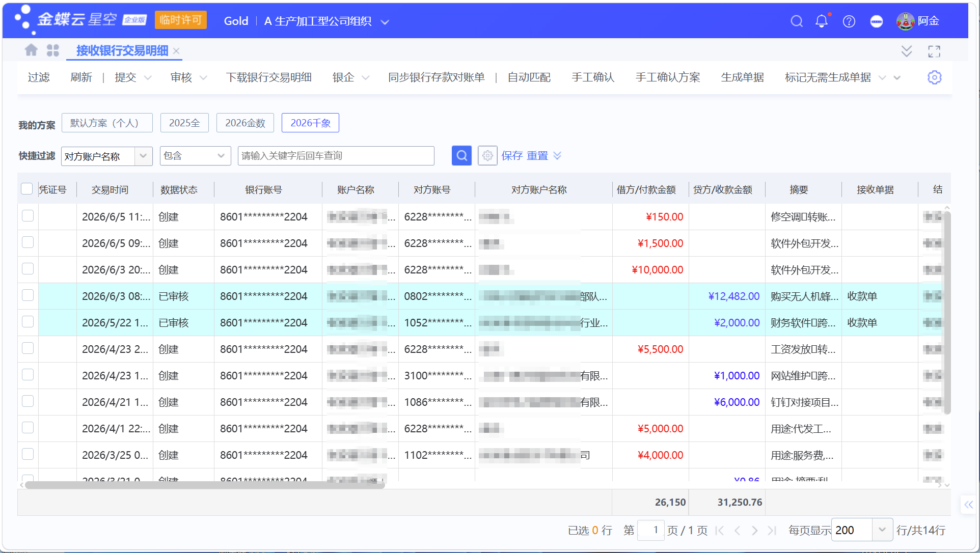The height and width of the screenshot is (553, 980).
Task: Check the row with ¥12,482.00 receipt
Action: click(x=28, y=295)
